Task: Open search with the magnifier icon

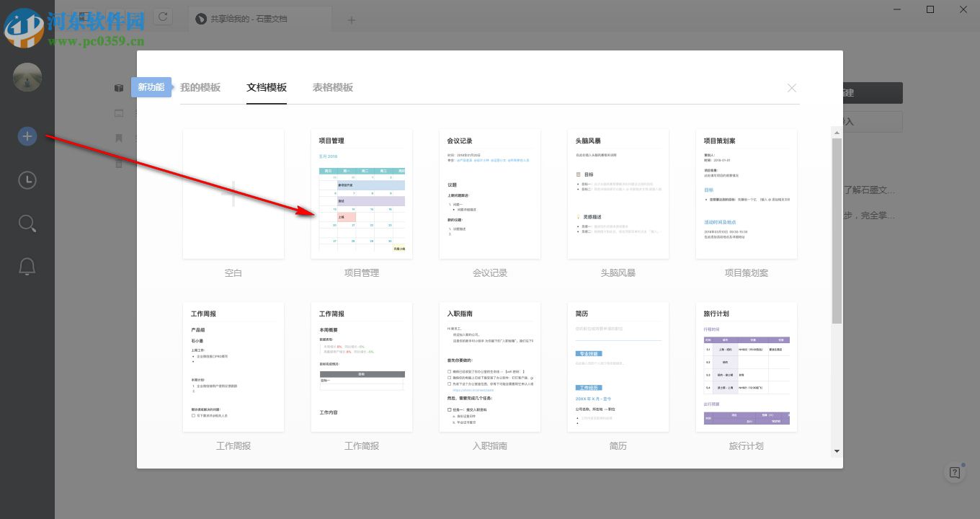Action: tap(27, 223)
